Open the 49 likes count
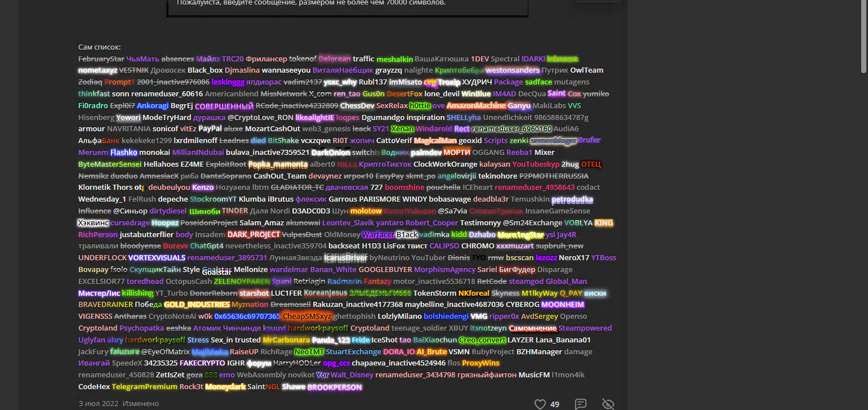The height and width of the screenshot is (410, 868). point(555,404)
